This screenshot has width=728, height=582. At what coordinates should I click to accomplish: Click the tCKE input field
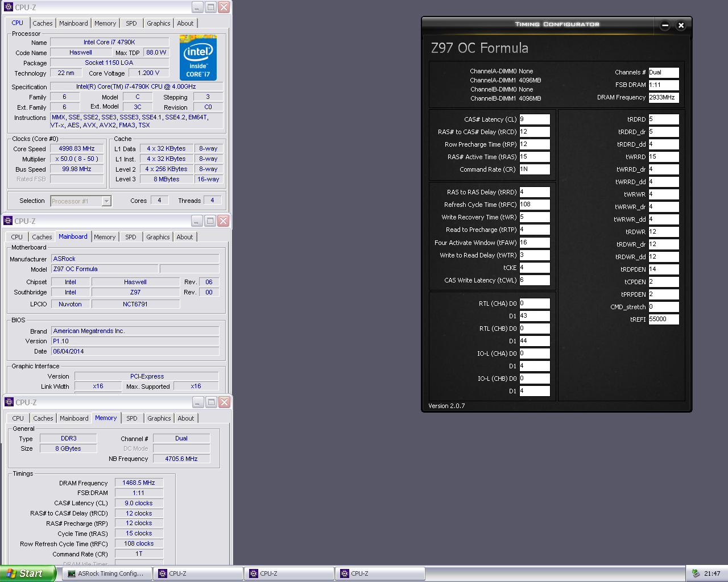tap(535, 268)
